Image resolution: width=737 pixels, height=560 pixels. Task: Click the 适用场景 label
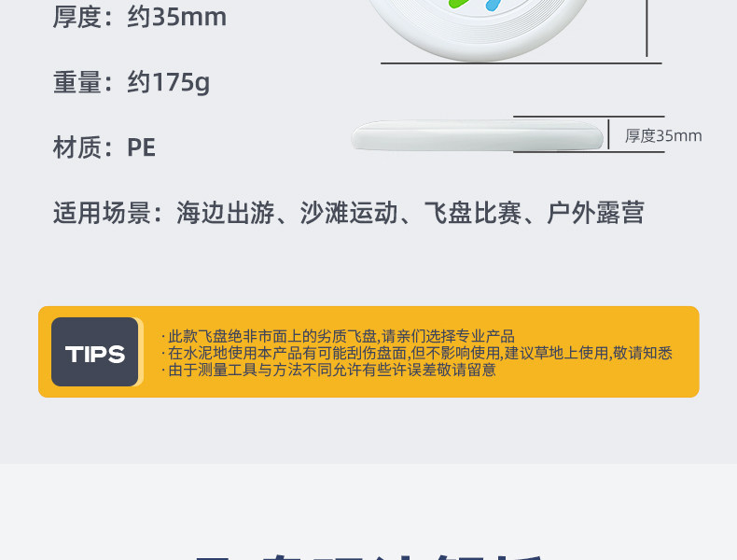102,213
